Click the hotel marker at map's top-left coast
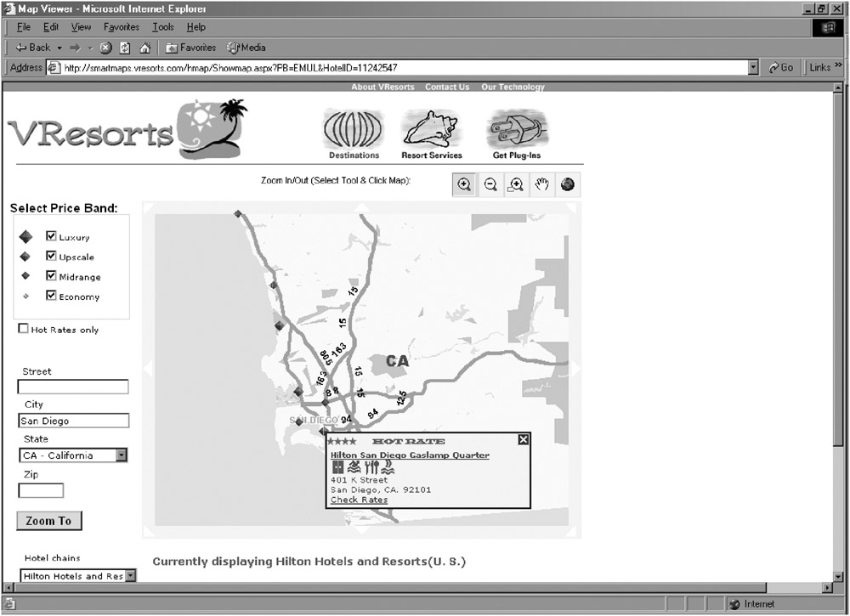 click(237, 214)
